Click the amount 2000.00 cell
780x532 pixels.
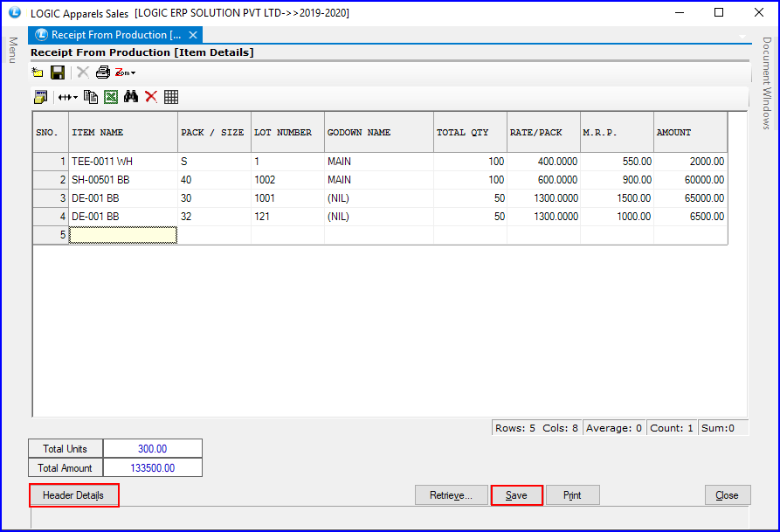(690, 162)
